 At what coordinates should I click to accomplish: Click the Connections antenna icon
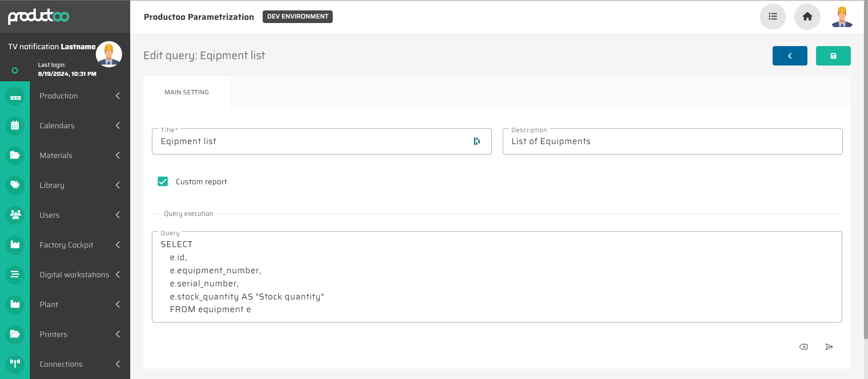coord(15,364)
